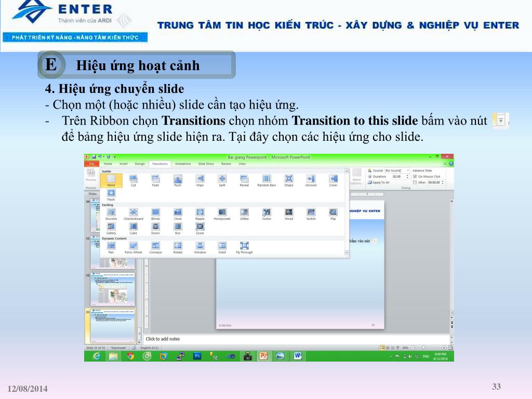
Task: Toggle the On Mouse Click checkbox
Action: pyautogui.click(x=415, y=177)
